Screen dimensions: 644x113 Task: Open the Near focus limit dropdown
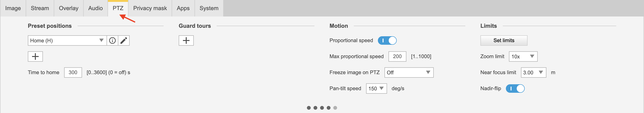tap(533, 72)
